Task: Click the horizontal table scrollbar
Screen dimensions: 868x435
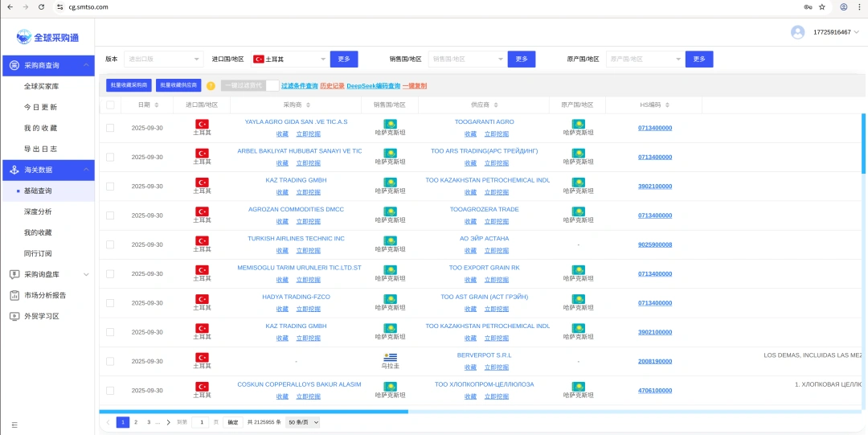Action: pos(253,412)
